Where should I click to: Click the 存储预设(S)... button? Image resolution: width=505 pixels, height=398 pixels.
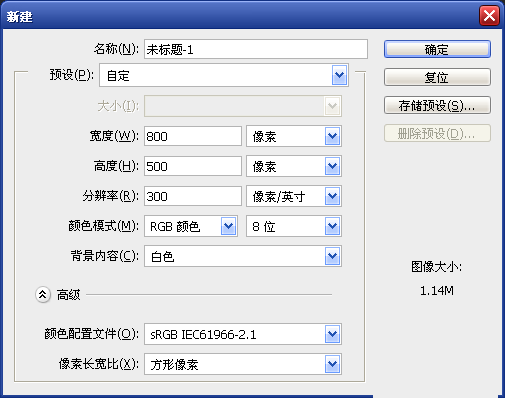coord(437,105)
